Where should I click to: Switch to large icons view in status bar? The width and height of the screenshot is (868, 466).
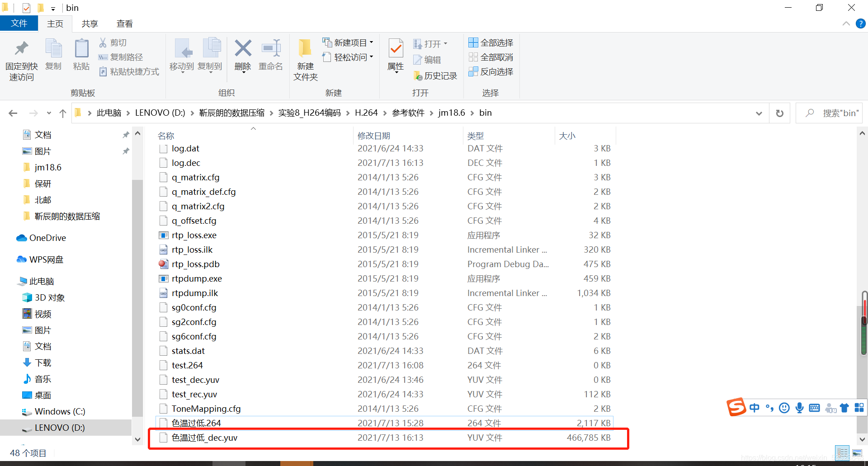(857, 452)
